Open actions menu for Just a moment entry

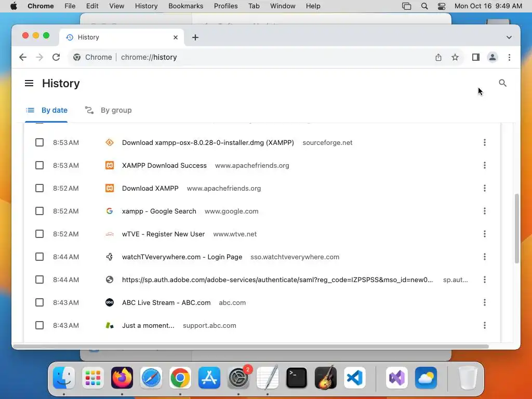coord(485,325)
